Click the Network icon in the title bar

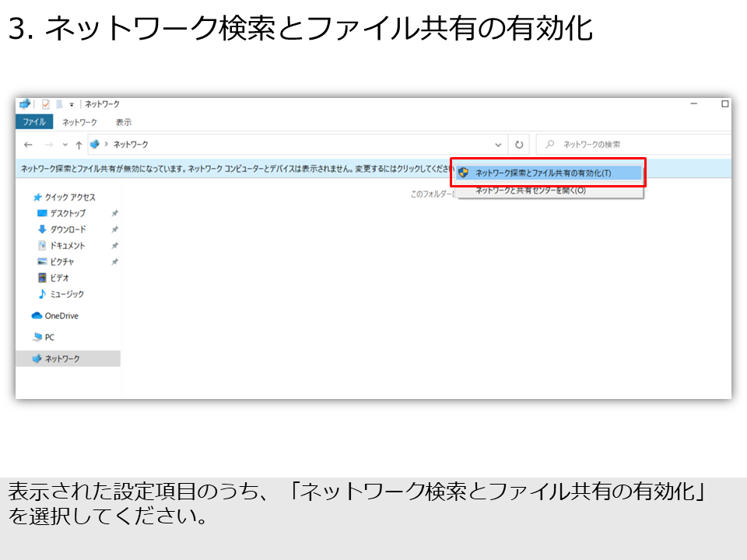pos(25,103)
